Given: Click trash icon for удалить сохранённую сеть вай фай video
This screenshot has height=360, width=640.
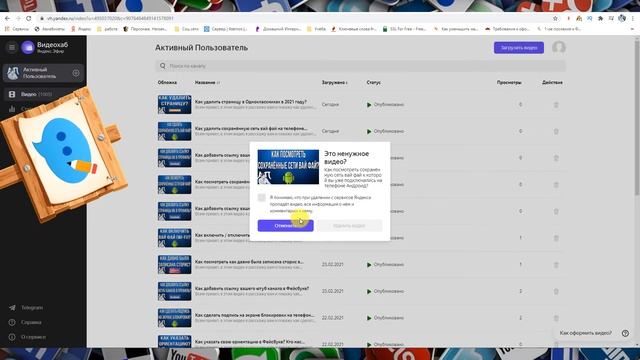Looking at the screenshot, I should [x=556, y=131].
